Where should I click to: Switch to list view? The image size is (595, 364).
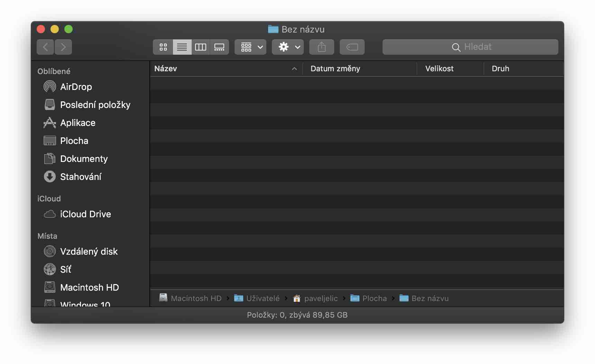point(182,47)
